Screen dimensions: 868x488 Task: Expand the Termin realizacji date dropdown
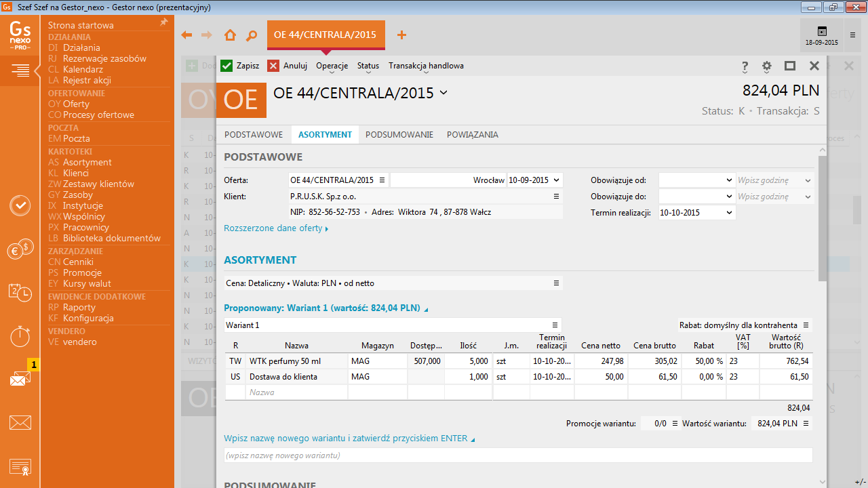730,213
